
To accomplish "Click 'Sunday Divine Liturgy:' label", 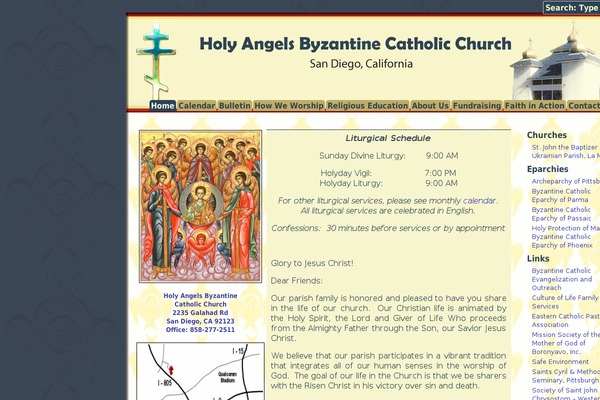I will point(362,156).
